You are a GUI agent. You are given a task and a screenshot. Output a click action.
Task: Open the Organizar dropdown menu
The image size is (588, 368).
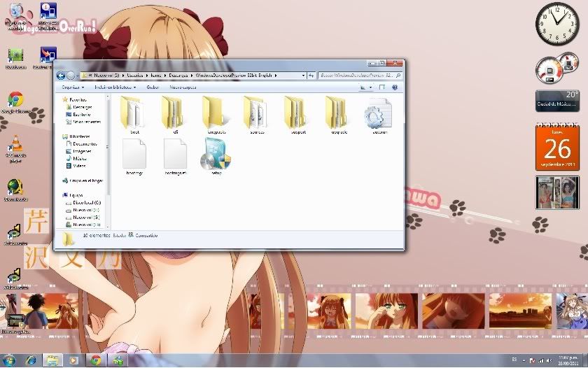[73, 87]
